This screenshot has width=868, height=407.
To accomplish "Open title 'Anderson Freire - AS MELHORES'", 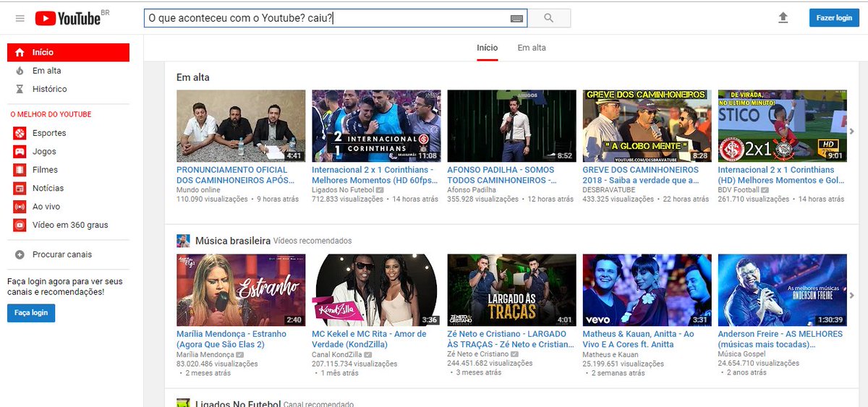I will click(780, 339).
